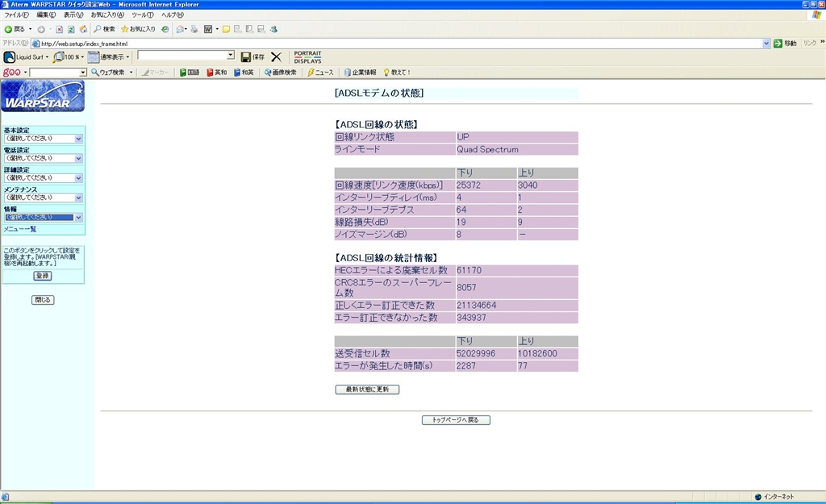Click the mail envelope icon
Image resolution: width=826 pixels, height=504 pixels.
click(x=181, y=29)
